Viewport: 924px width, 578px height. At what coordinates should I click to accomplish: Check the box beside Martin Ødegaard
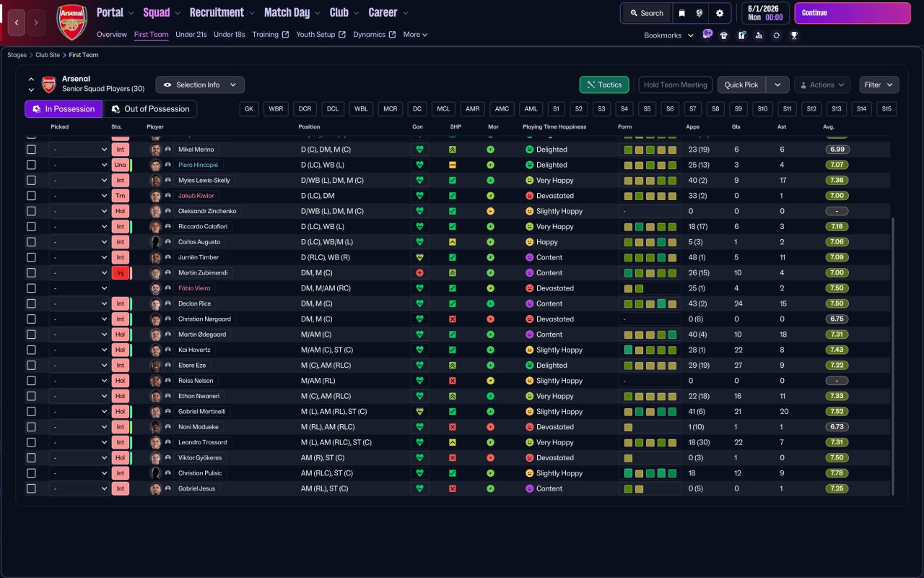[31, 335]
